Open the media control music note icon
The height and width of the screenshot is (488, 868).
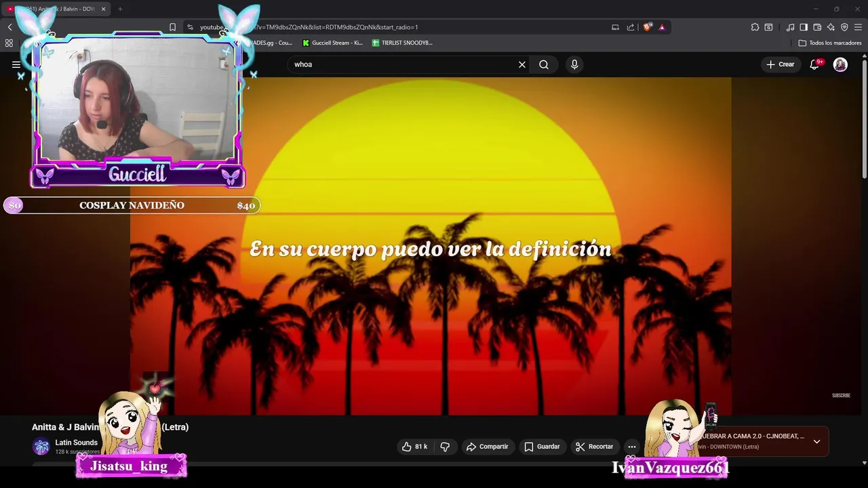pyautogui.click(x=790, y=27)
